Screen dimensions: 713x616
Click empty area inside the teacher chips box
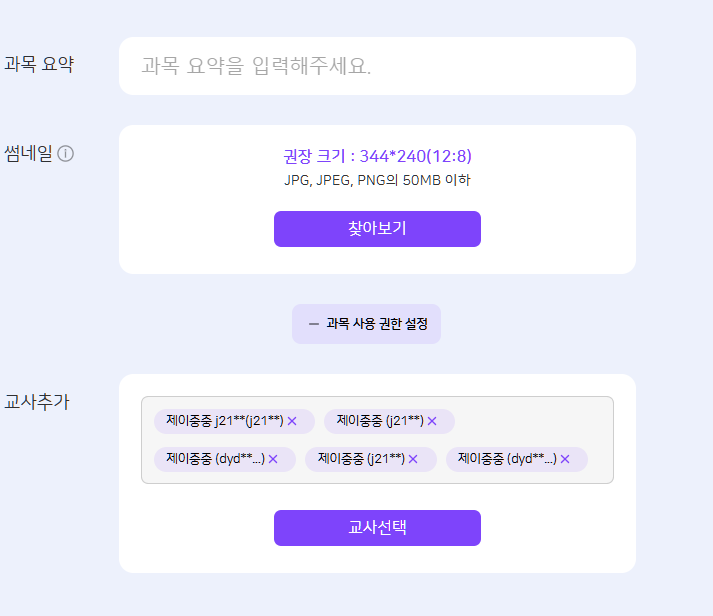(540, 421)
